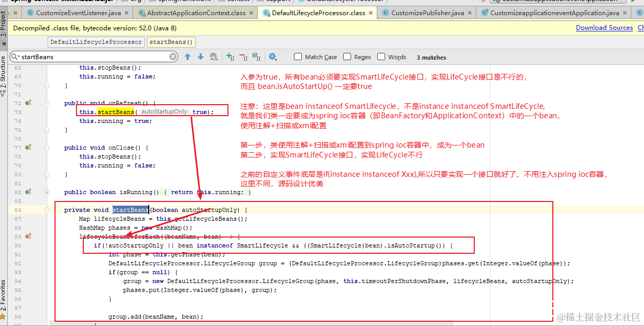
Task: Click 'group.add(beanName, bean);' line
Action: [x=156, y=317]
